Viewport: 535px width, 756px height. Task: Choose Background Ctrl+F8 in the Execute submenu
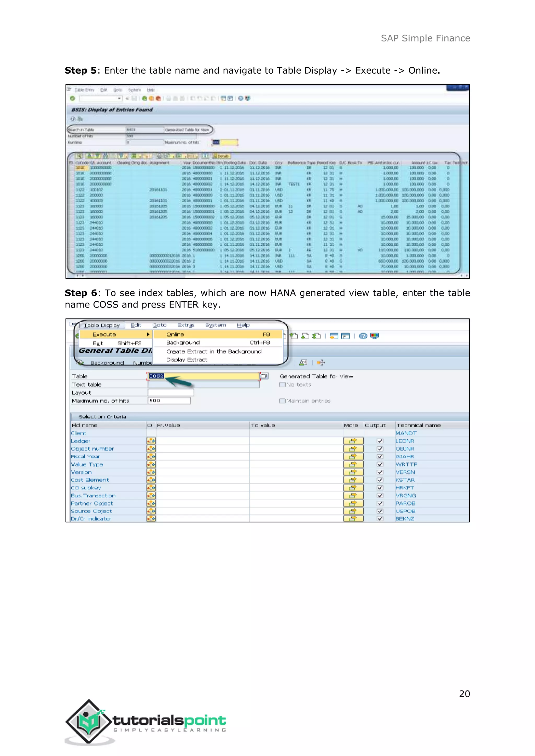(x=218, y=343)
